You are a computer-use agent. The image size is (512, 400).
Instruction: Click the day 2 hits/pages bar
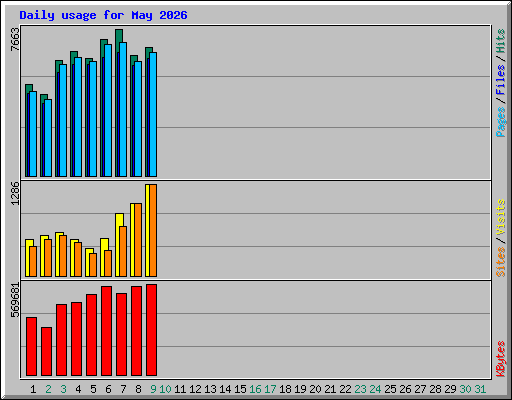46,135
